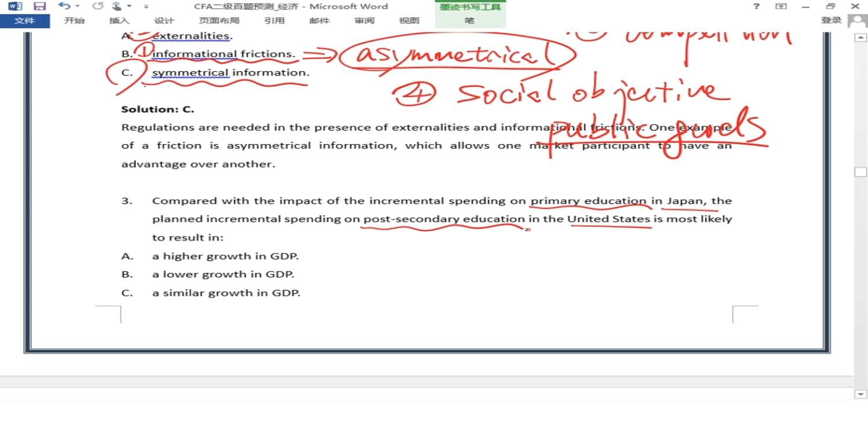This screenshot has width=868, height=434.
Task: Click the Word application icon in title bar
Action: [x=15, y=6]
